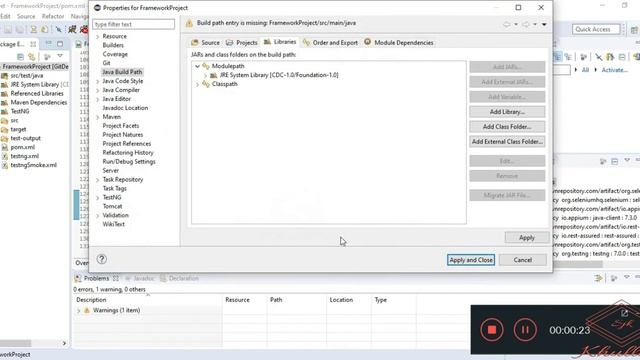Image resolution: width=640 pixels, height=360 pixels.
Task: Click Add External Class Folder button
Action: (x=507, y=142)
